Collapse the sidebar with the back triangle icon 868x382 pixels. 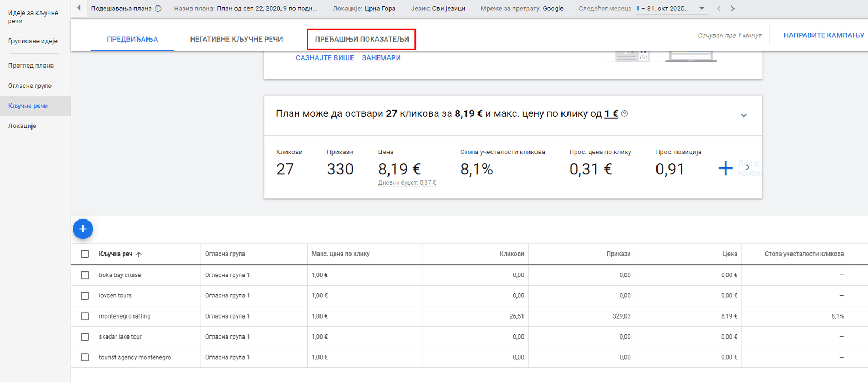pos(79,8)
